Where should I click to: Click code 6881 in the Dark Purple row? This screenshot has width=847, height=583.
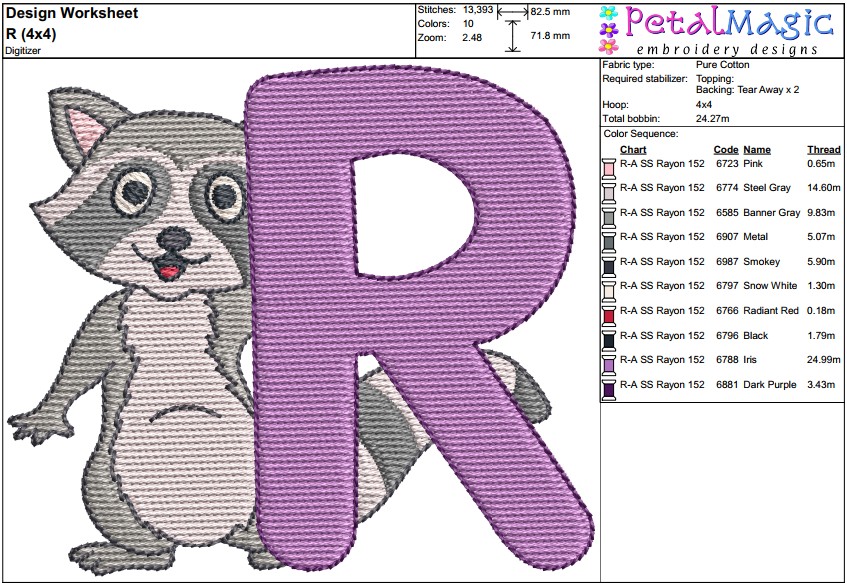pos(727,385)
